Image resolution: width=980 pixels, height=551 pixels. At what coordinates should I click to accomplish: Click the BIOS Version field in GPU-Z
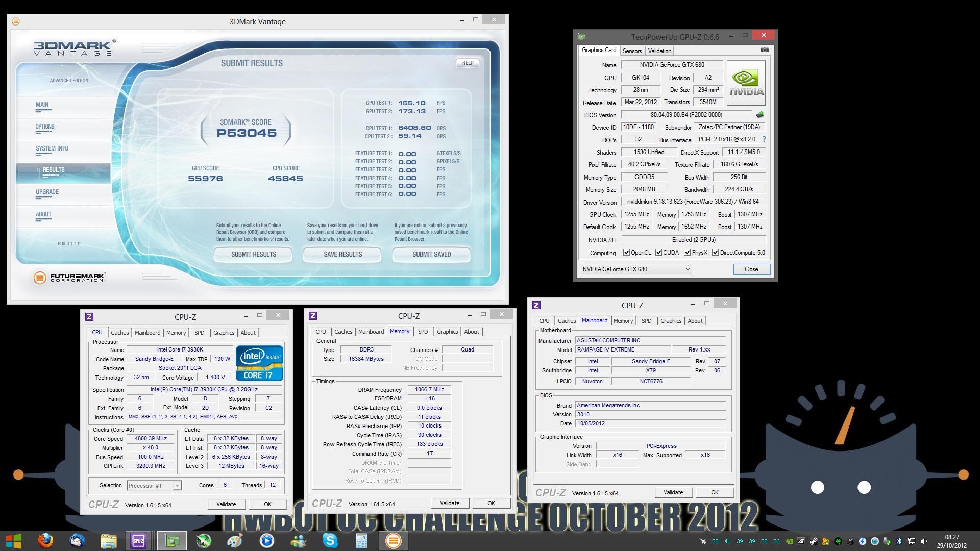point(686,115)
